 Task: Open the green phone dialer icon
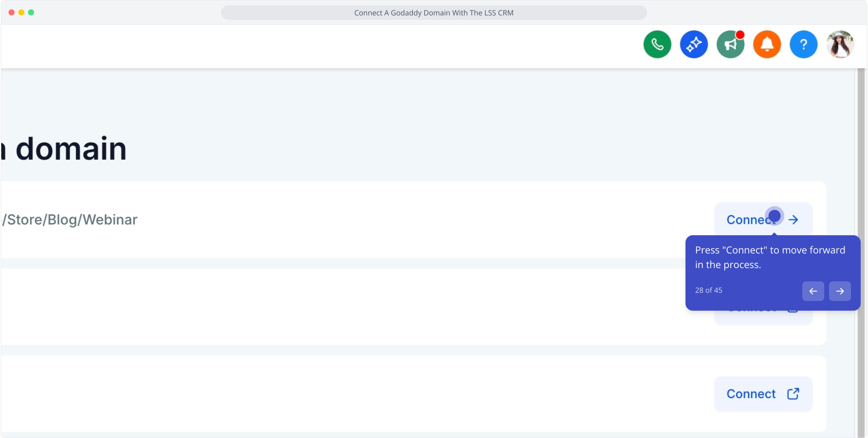pyautogui.click(x=657, y=45)
